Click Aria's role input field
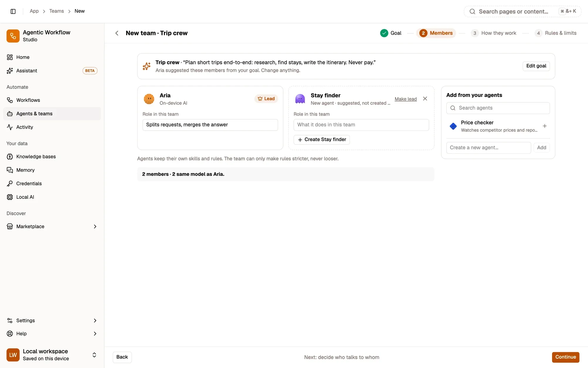Screen dimensions: 588x368 click(x=210, y=125)
